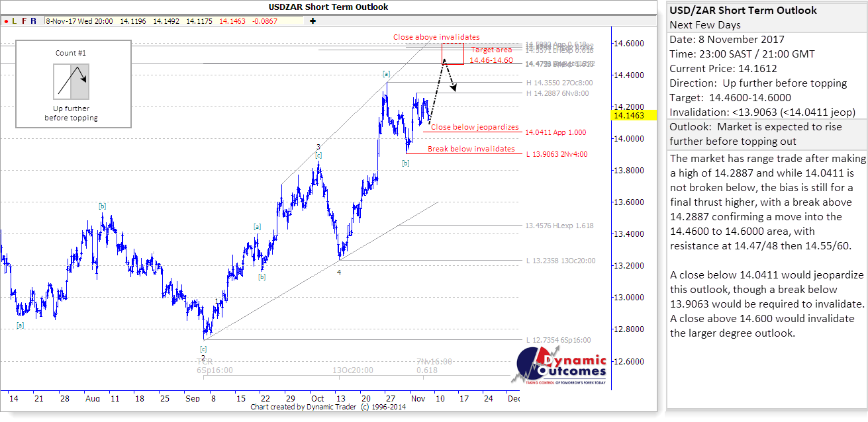Screen dimensions: 868x422
Task: Click the USD/ZAR Short Term Outlook side panel heading
Action: (743, 11)
